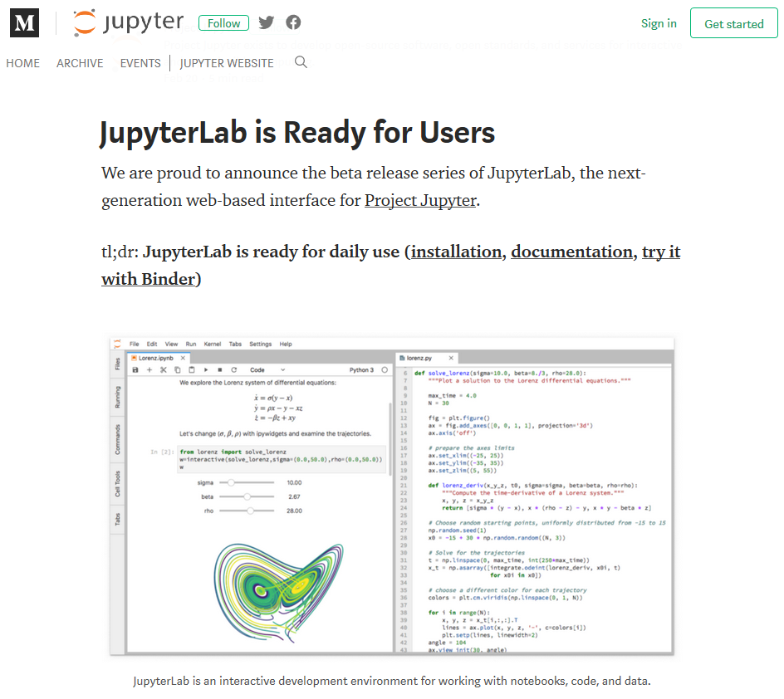
Task: Open the Running sidebar tab
Action: [117, 397]
